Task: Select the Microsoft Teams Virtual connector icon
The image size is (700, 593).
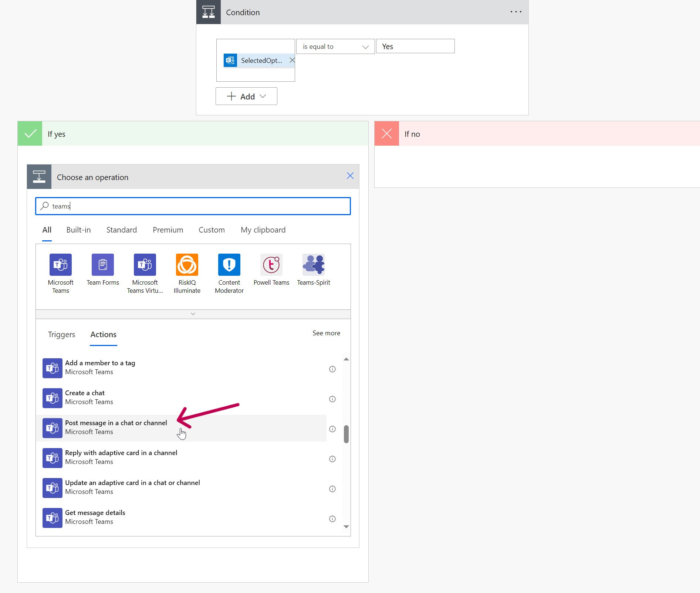Action: (145, 265)
